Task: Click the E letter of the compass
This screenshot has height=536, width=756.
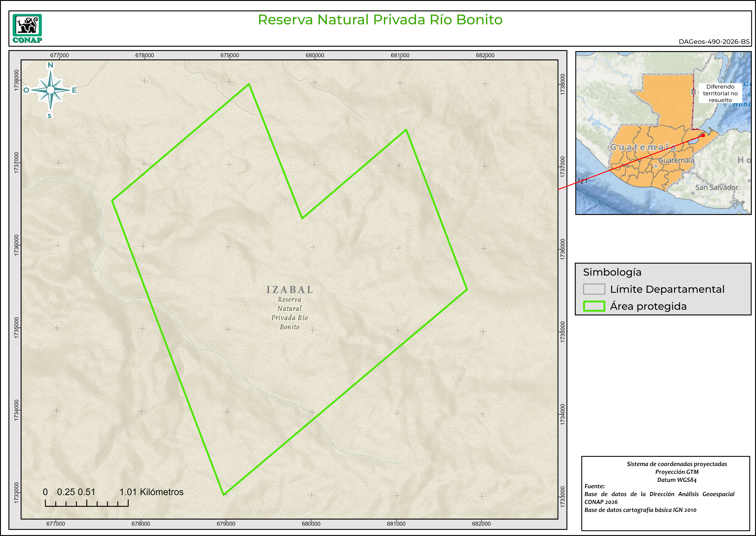Action: [74, 90]
